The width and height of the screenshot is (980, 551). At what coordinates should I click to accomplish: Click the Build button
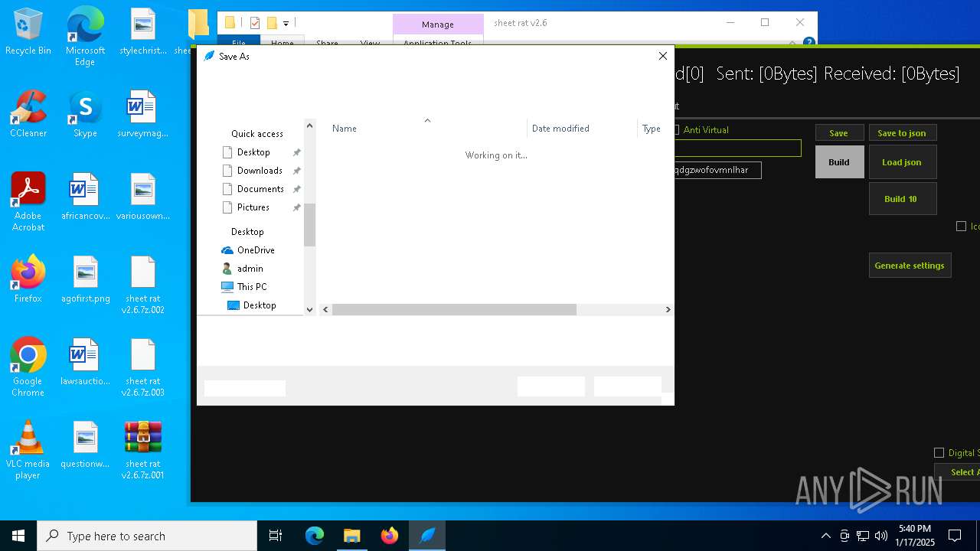click(839, 162)
